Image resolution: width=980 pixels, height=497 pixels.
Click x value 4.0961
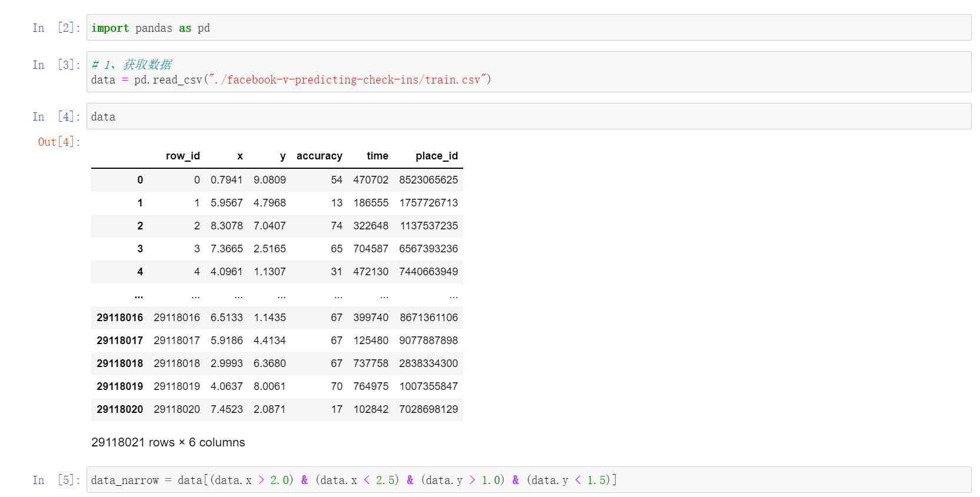click(x=227, y=272)
